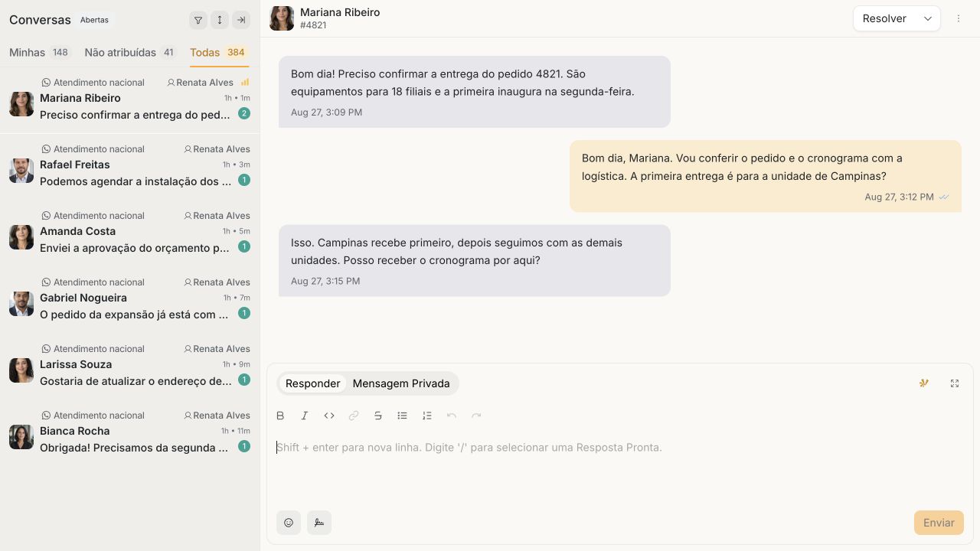Open the emoji picker
The image size is (980, 551).
coord(289,523)
